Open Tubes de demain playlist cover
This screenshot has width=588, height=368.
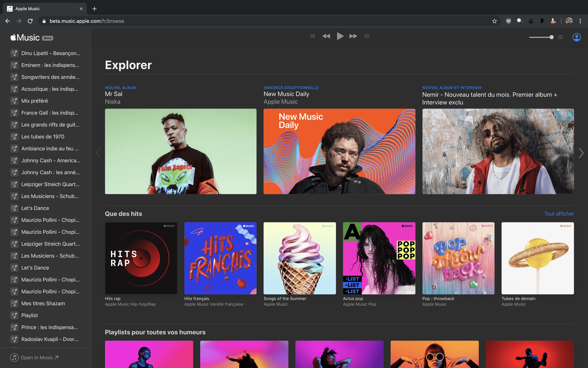click(x=538, y=258)
